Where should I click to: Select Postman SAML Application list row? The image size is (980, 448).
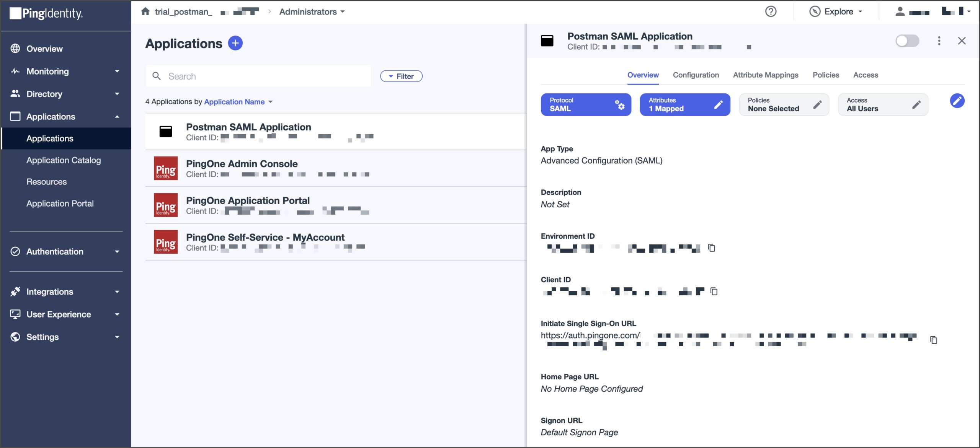336,132
